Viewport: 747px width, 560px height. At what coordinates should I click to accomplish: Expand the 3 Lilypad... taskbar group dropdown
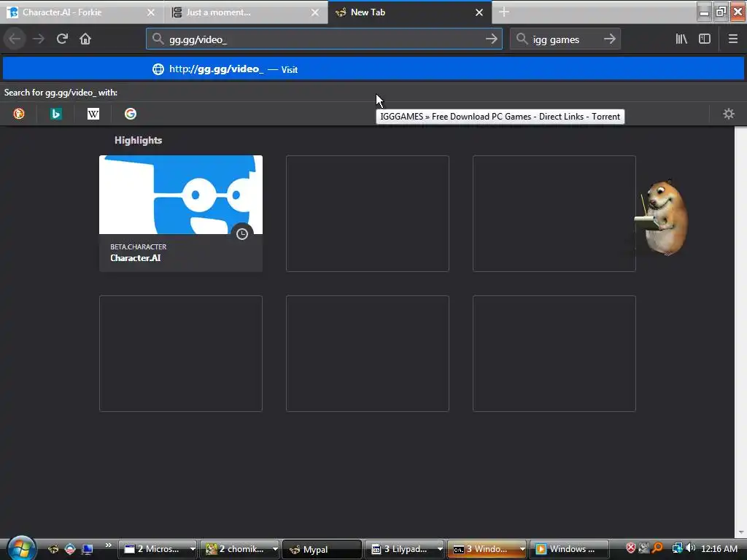point(440,549)
